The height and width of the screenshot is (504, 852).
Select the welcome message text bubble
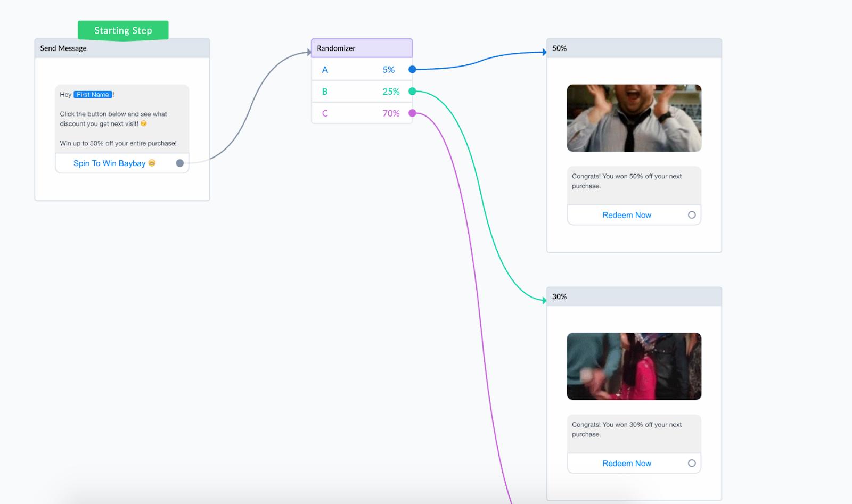pos(122,119)
